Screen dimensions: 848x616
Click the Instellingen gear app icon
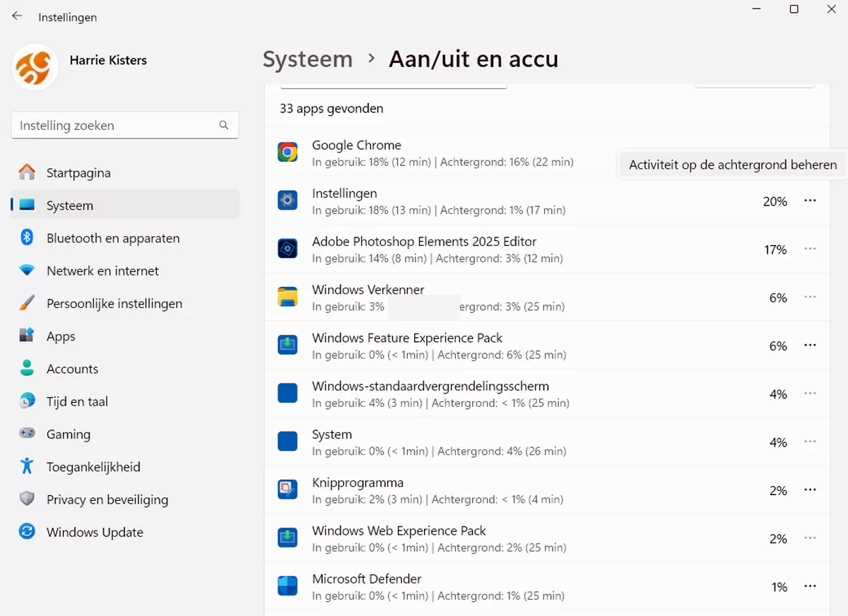click(288, 201)
